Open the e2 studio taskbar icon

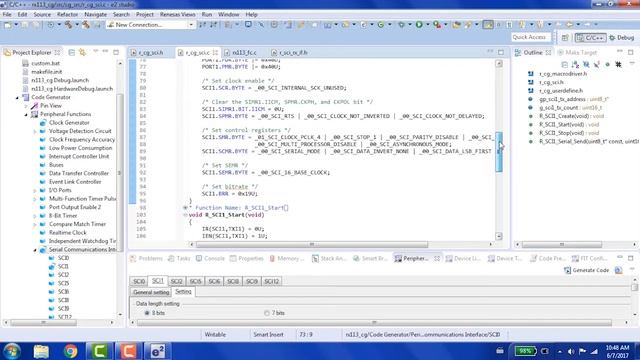(x=157, y=351)
